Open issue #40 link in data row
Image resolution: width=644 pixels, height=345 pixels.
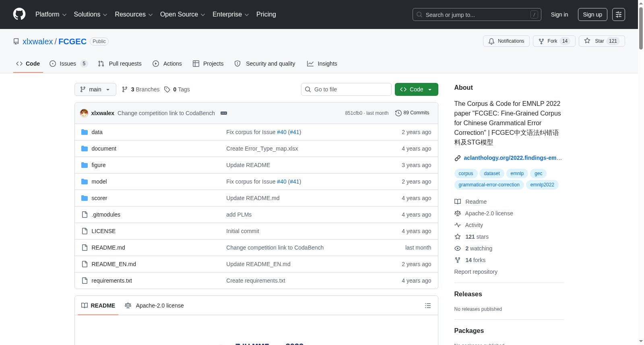click(282, 132)
